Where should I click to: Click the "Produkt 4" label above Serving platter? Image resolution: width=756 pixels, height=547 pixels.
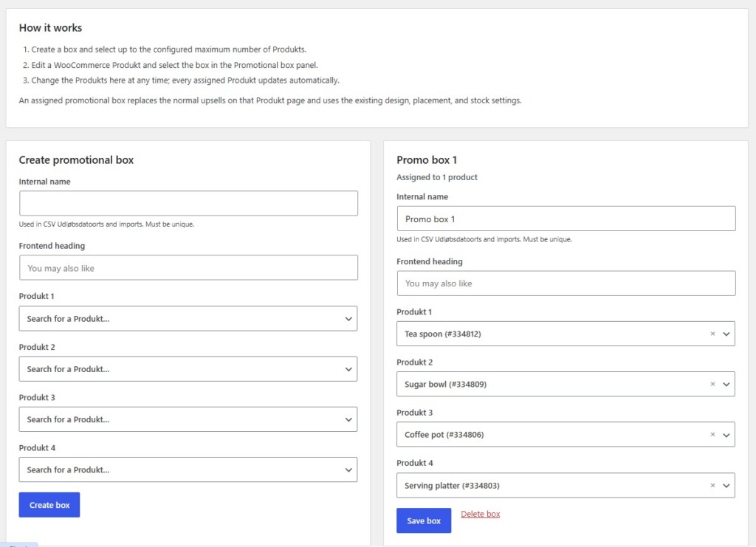click(x=415, y=463)
